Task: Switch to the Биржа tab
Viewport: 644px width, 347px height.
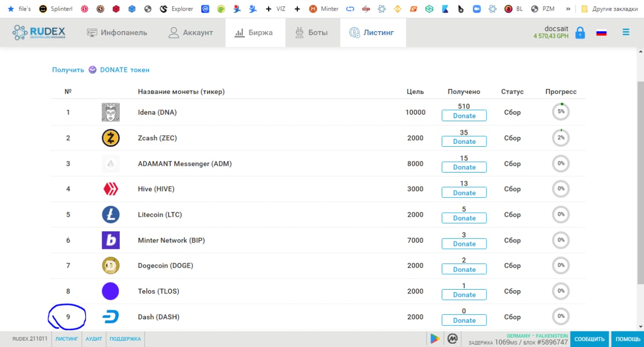Action: coord(254,33)
